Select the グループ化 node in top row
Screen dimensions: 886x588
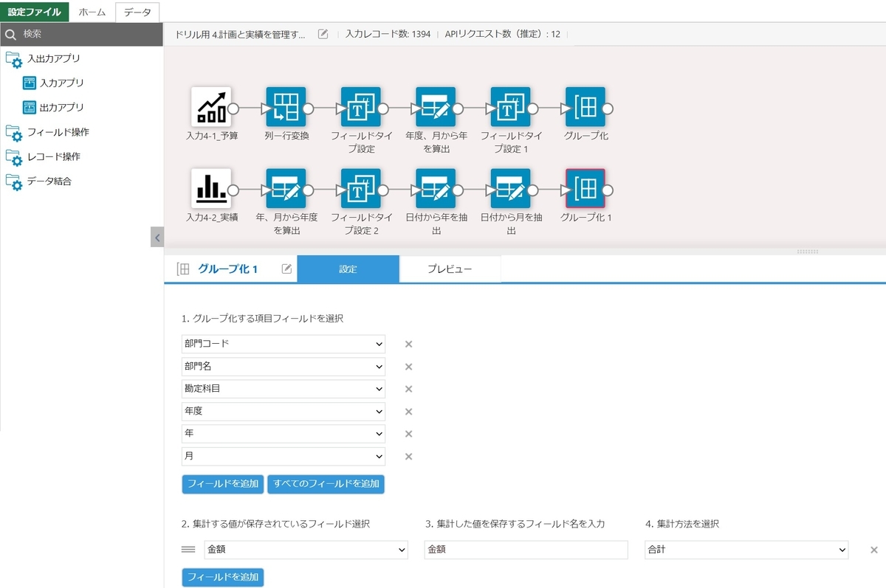click(x=585, y=107)
